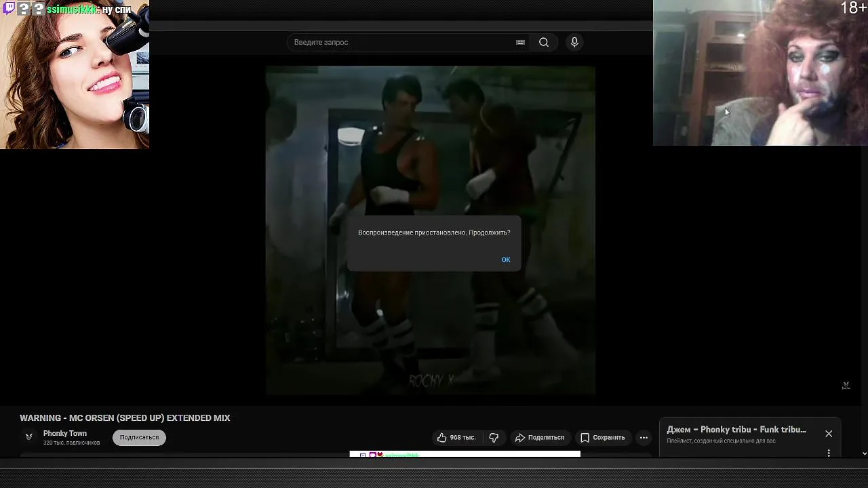Confirm the paused playback dialog with OK
The image size is (868, 488).
(506, 260)
